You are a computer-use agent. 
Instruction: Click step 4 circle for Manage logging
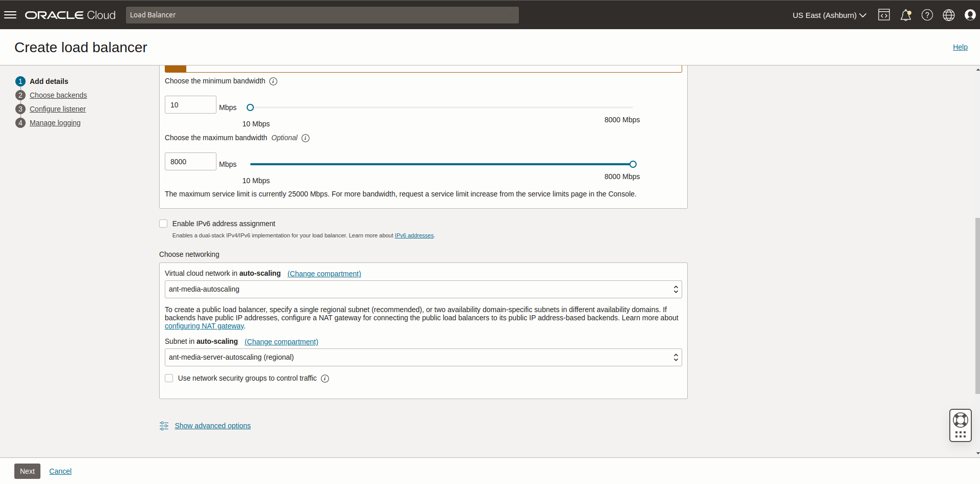click(20, 123)
